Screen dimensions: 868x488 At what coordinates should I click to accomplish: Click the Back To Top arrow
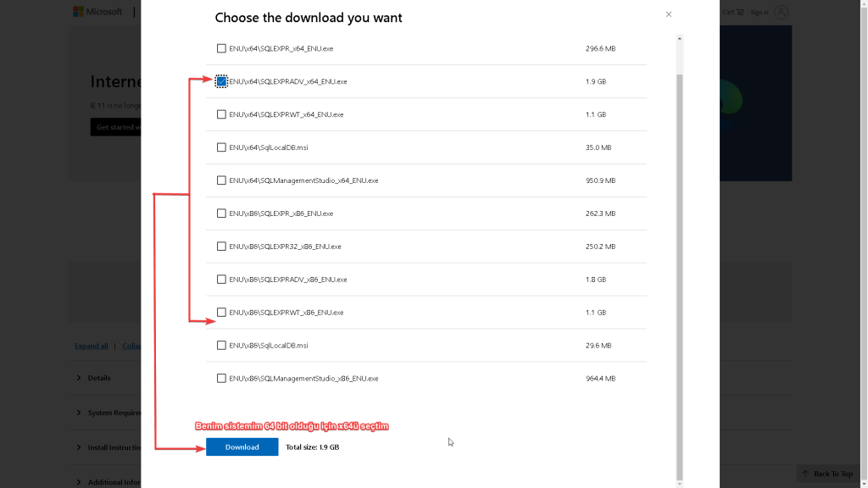(x=806, y=474)
